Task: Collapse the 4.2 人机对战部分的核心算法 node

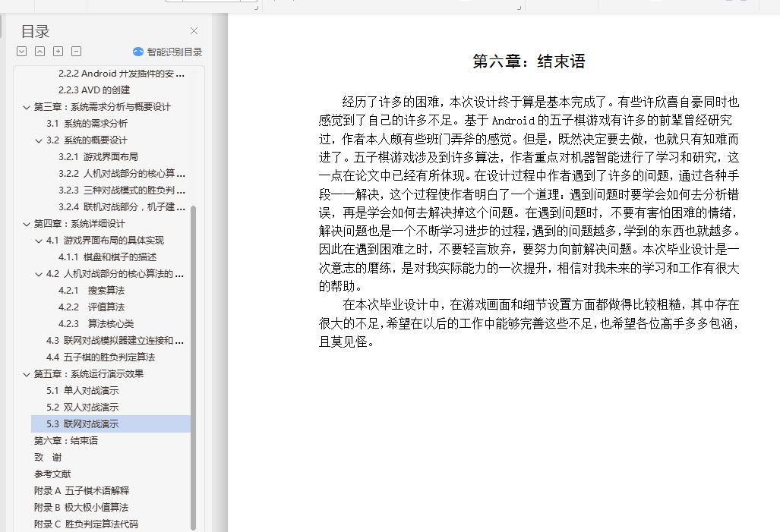Action: pyautogui.click(x=38, y=274)
